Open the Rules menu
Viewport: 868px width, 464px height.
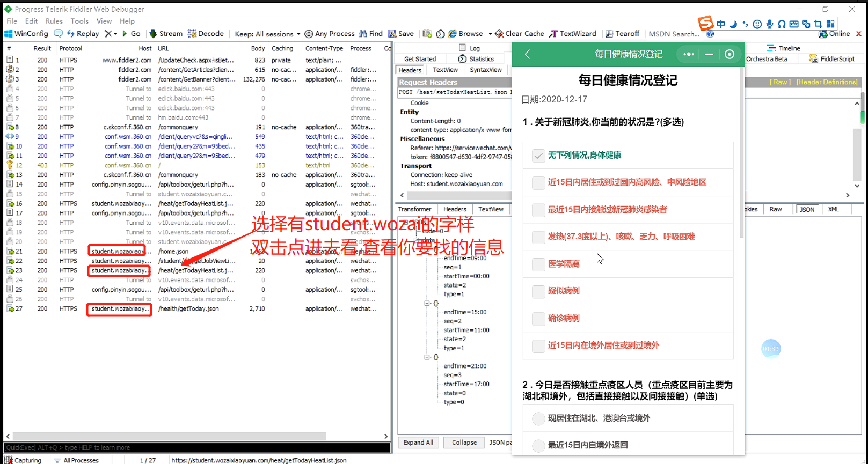click(x=54, y=21)
